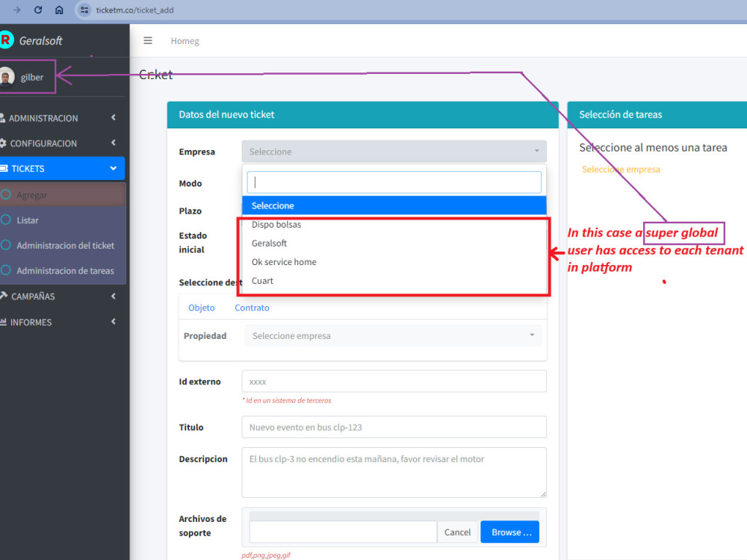This screenshot has height=560, width=747.
Task: Click the Configuracion gear icon
Action: click(x=3, y=143)
